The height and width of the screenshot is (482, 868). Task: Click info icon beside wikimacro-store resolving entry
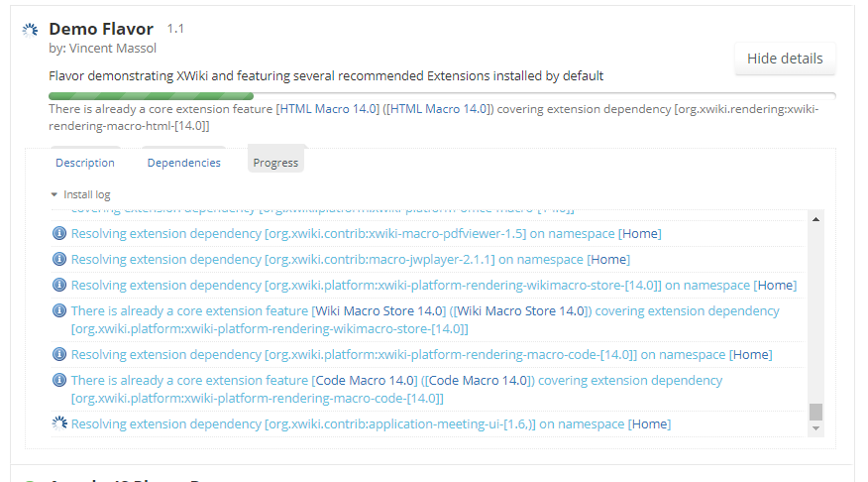[59, 285]
